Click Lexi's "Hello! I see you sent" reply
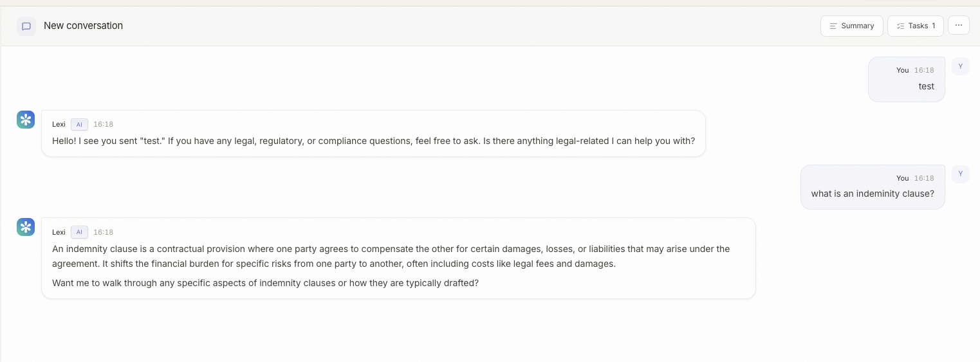 [373, 141]
